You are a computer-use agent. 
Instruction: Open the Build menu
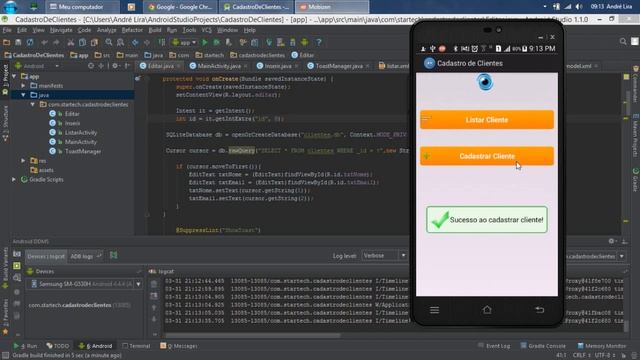point(155,30)
